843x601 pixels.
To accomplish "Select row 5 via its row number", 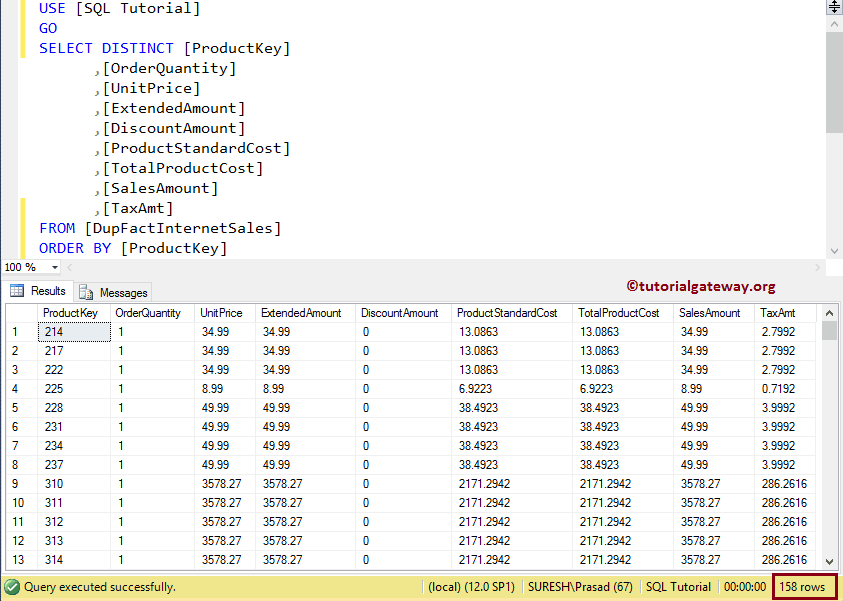I will click(x=15, y=407).
